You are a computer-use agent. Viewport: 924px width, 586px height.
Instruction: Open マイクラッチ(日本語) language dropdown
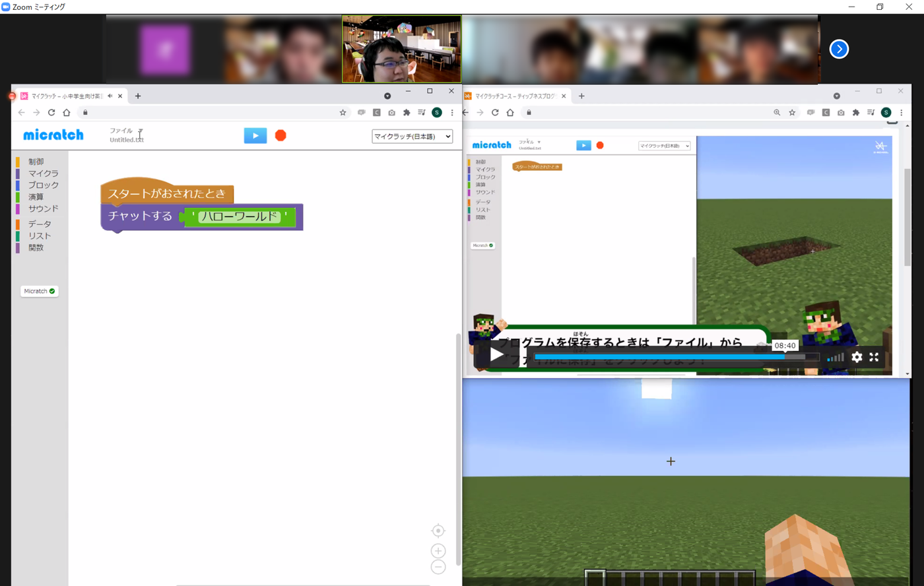click(412, 137)
